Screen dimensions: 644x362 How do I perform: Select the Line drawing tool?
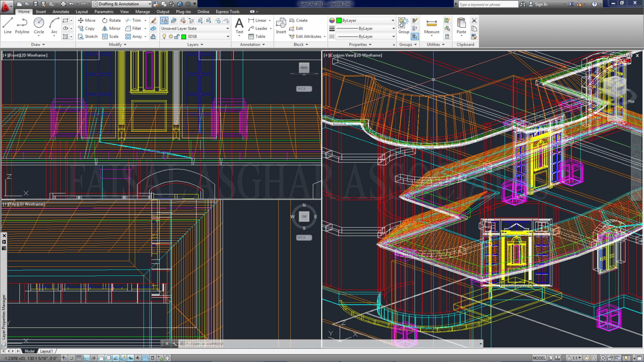[8, 25]
